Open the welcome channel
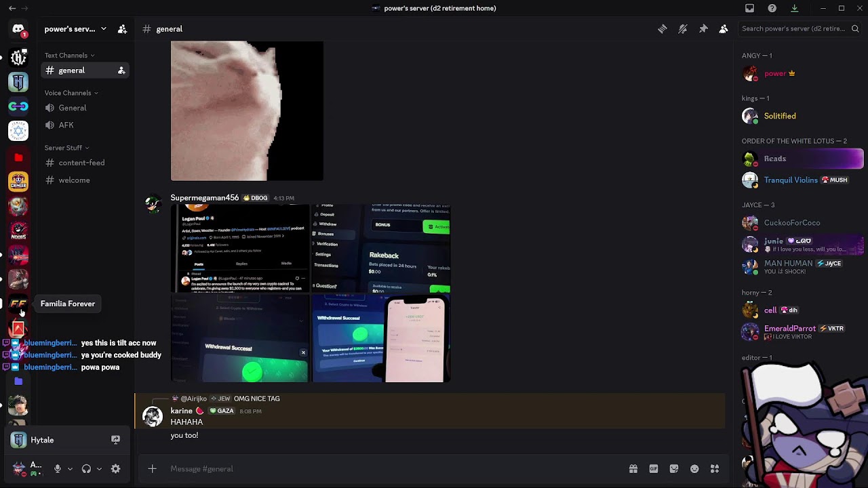 click(x=85, y=180)
